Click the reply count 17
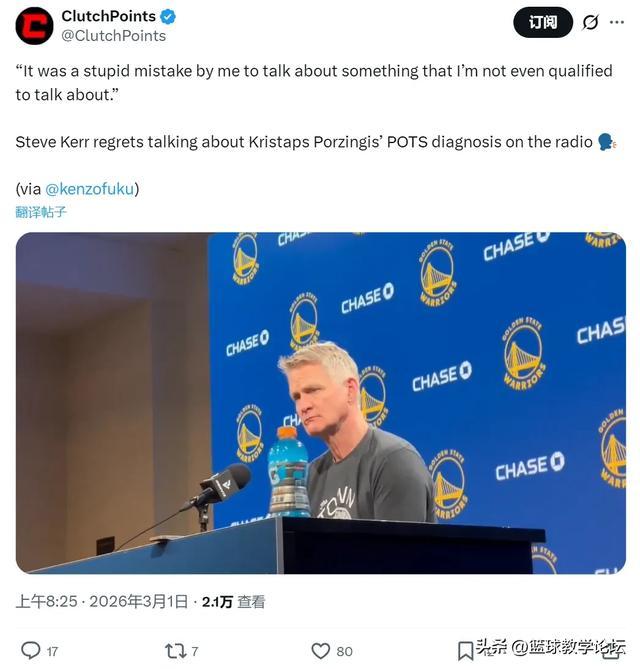The image size is (640, 669). 52,652
